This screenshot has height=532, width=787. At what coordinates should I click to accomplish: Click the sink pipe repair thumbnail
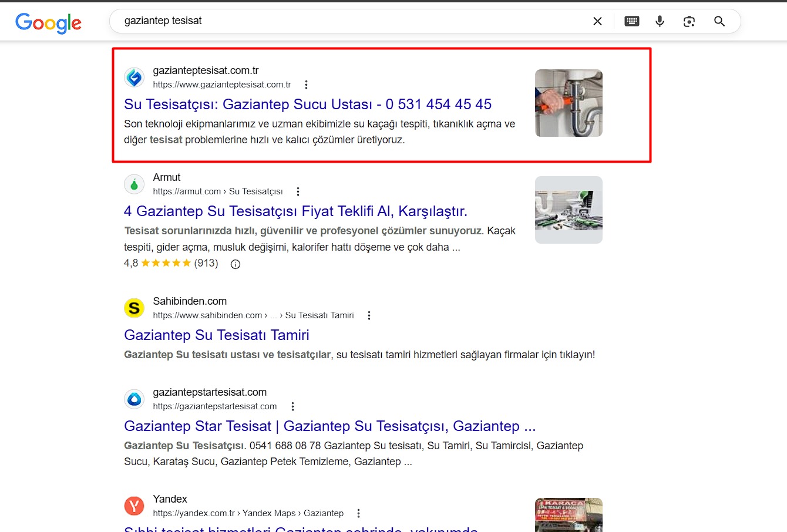[568, 103]
